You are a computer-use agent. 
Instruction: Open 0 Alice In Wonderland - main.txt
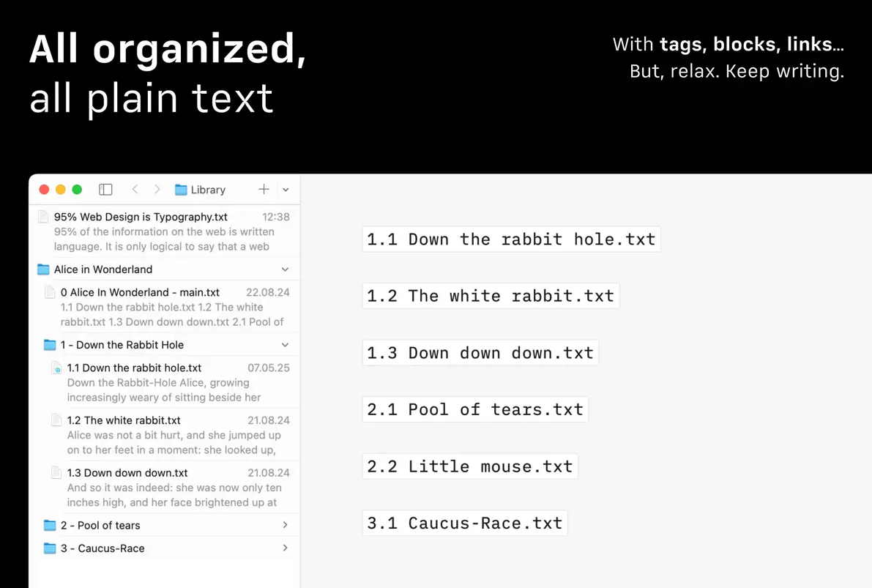tap(165, 307)
